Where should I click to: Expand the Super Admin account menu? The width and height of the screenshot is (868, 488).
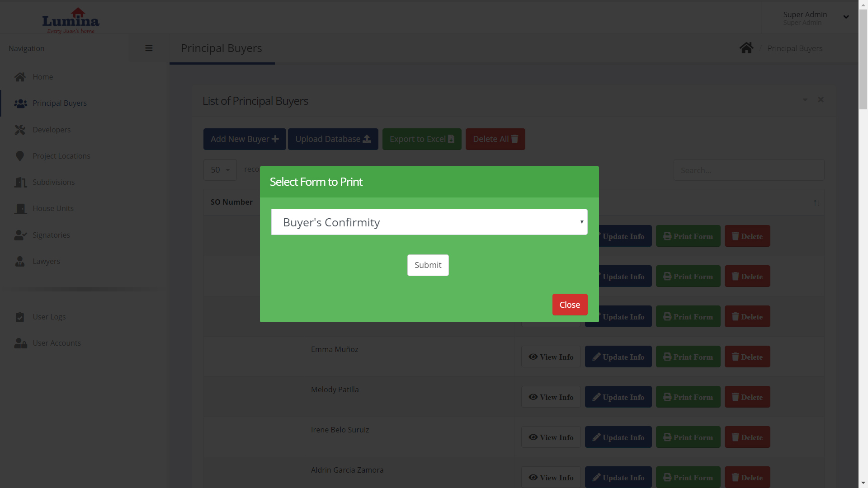click(x=846, y=17)
